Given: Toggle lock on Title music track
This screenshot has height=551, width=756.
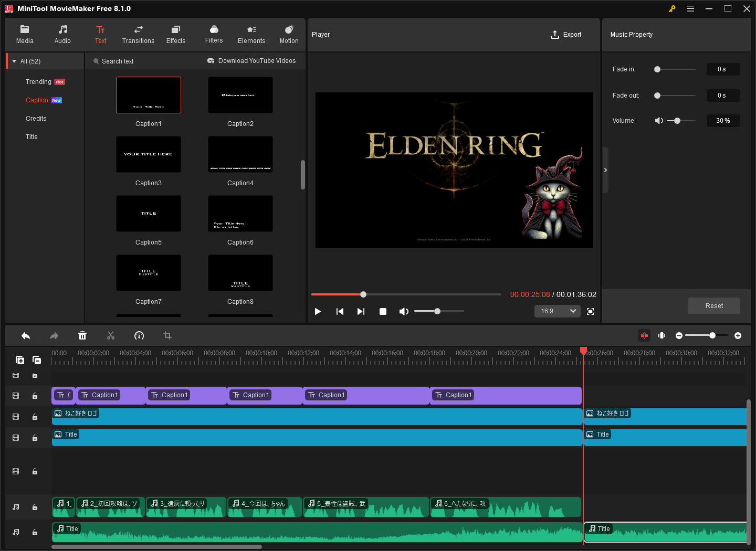Looking at the screenshot, I should [x=35, y=532].
